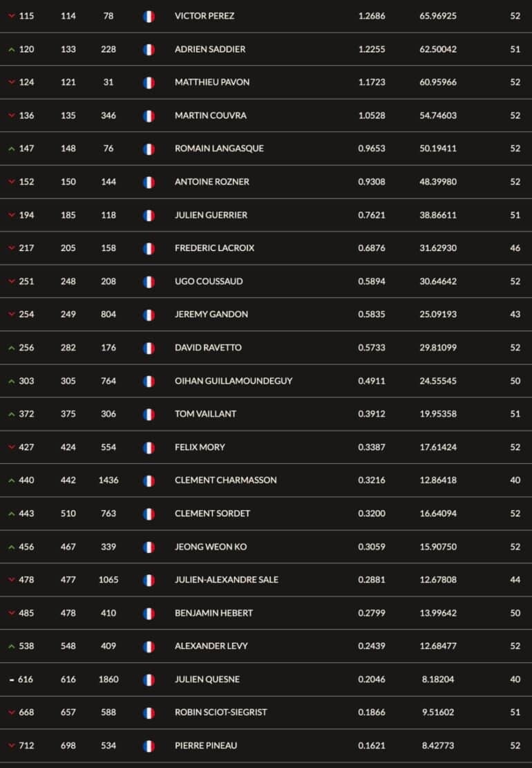Click the French flag next to Matthieu Pavon
The image size is (532, 768).
[149, 83]
